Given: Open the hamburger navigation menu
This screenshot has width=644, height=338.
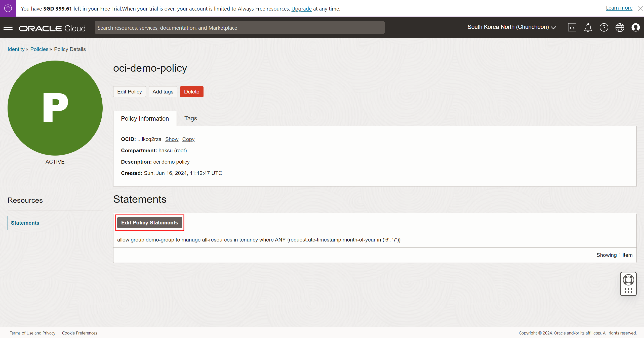Looking at the screenshot, I should coord(8,27).
